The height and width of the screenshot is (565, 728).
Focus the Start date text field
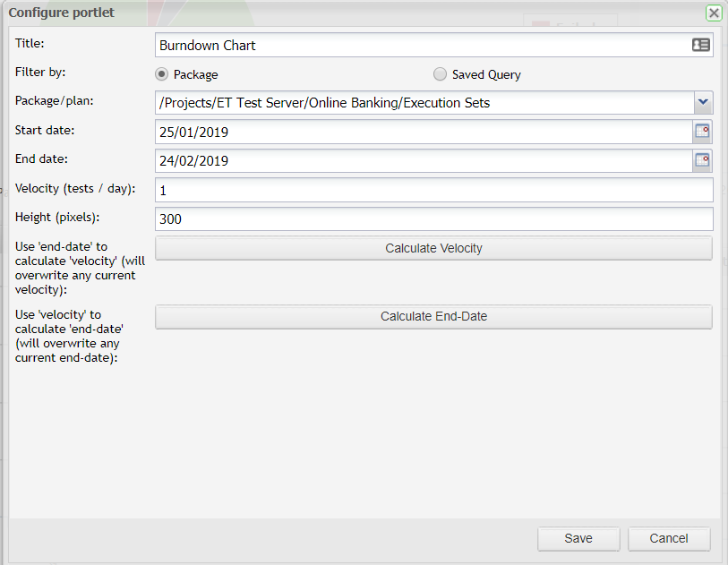tap(421, 133)
